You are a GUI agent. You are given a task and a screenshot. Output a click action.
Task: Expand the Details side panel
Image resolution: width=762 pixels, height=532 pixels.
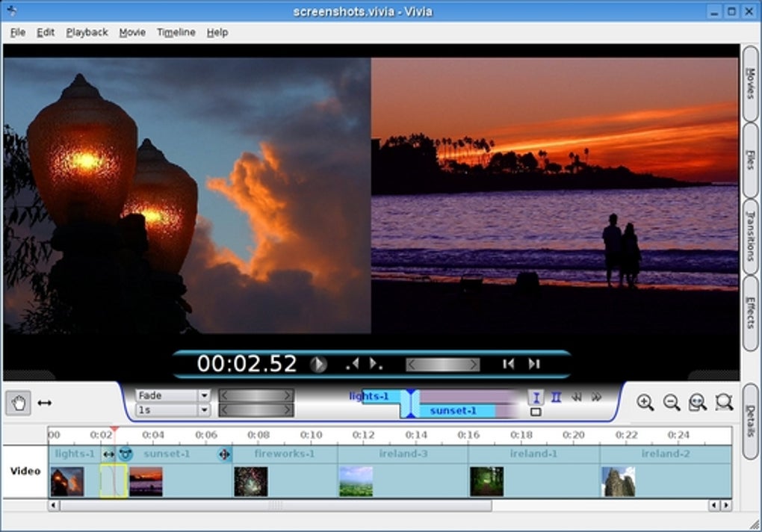pyautogui.click(x=750, y=421)
